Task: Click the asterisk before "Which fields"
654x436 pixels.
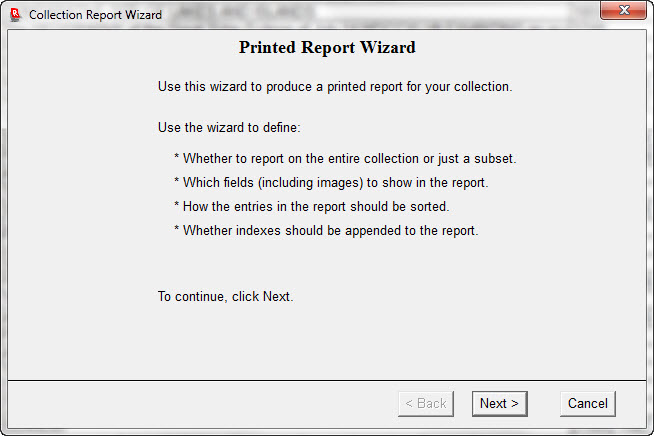Action: [177, 183]
